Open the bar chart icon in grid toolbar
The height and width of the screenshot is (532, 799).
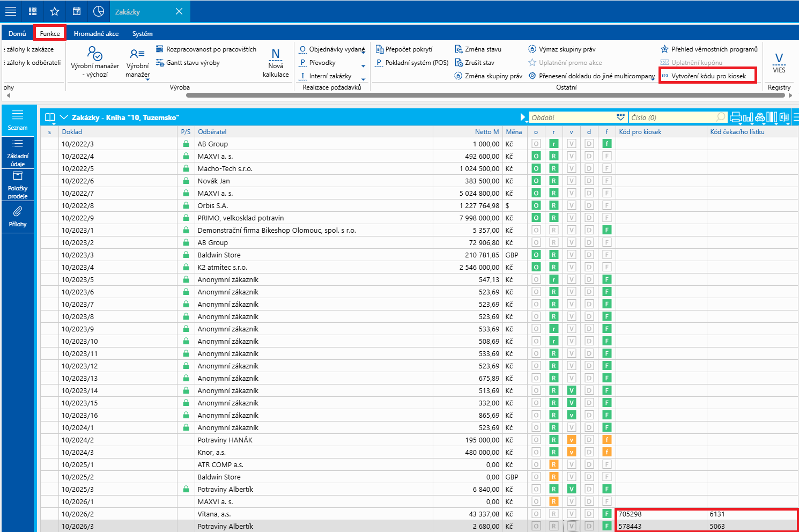tap(748, 117)
